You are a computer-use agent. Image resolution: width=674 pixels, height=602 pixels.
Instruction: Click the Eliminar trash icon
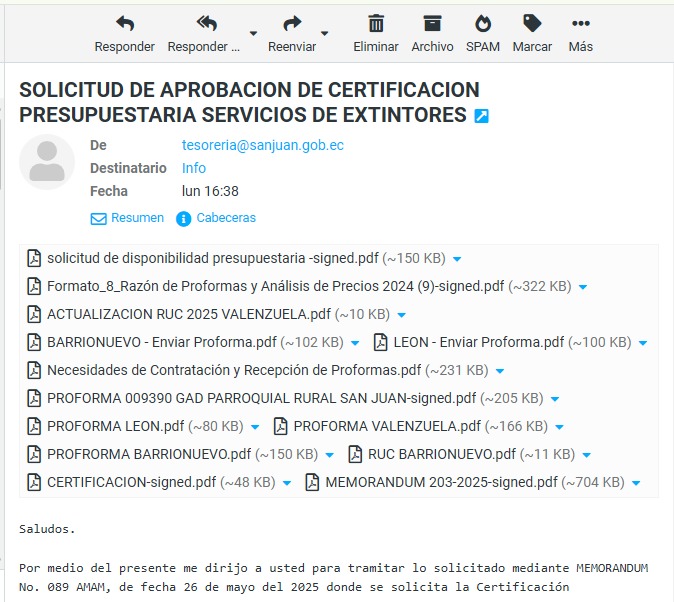[x=376, y=24]
